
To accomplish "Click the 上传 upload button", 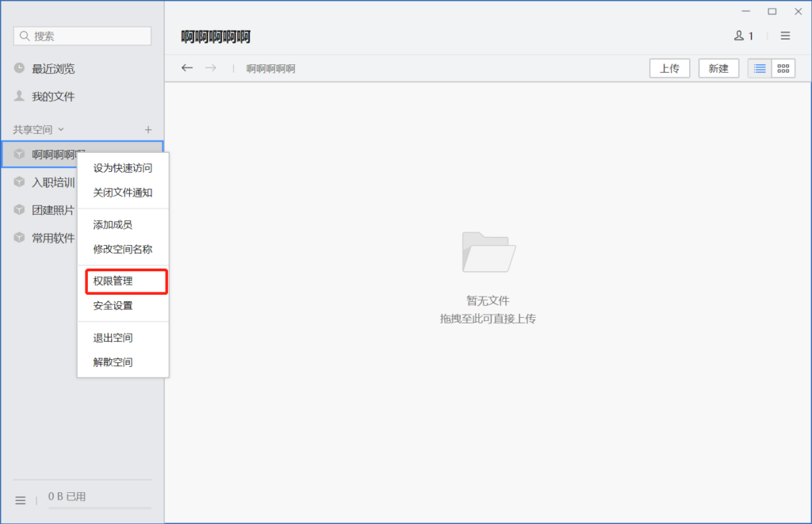I will click(x=669, y=68).
